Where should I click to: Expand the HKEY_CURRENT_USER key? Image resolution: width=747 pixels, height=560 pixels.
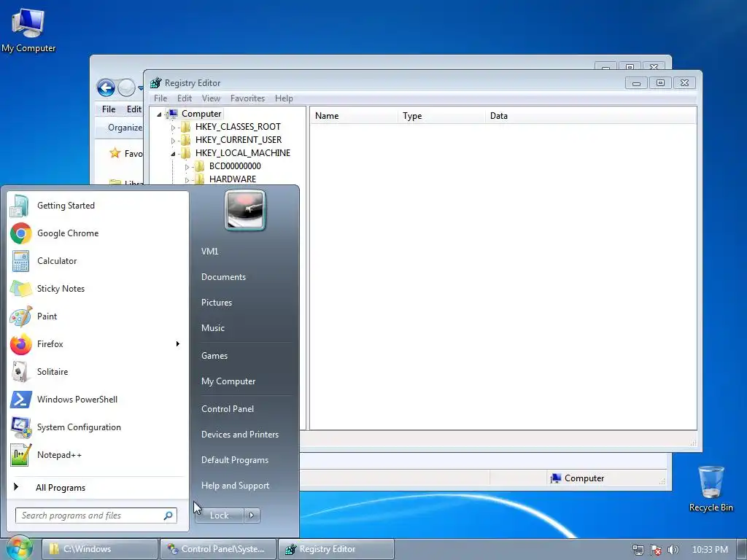173,141
